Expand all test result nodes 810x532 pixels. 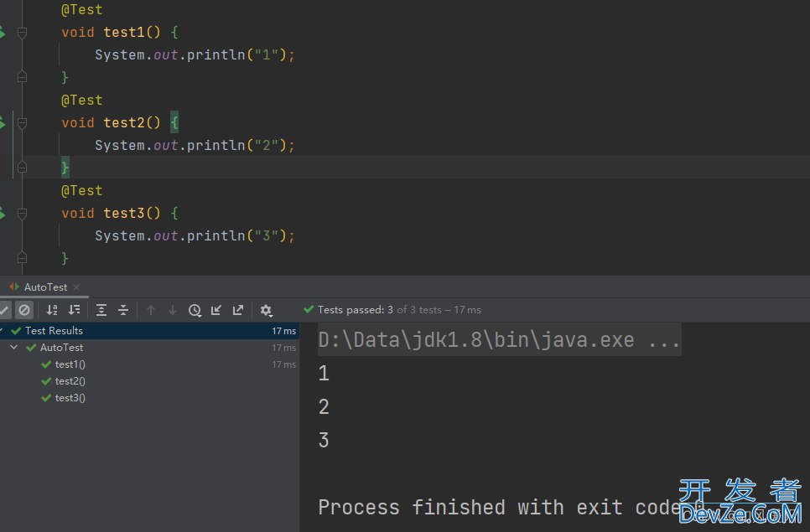pos(101,310)
